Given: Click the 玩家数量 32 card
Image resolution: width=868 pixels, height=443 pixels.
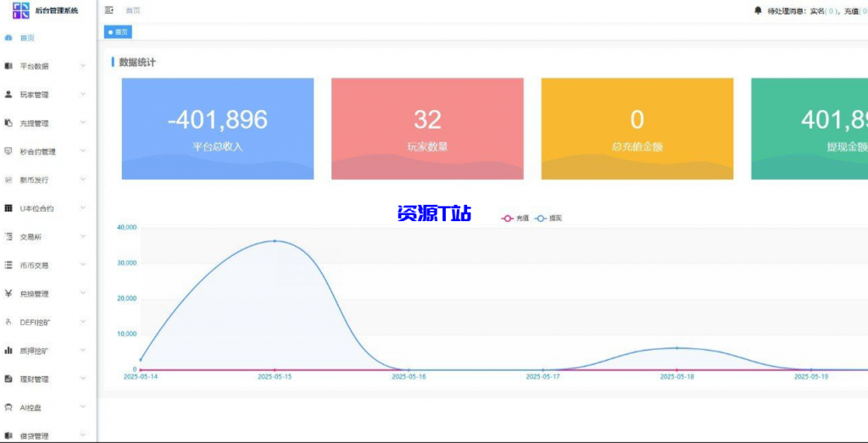Looking at the screenshot, I should click(x=427, y=128).
